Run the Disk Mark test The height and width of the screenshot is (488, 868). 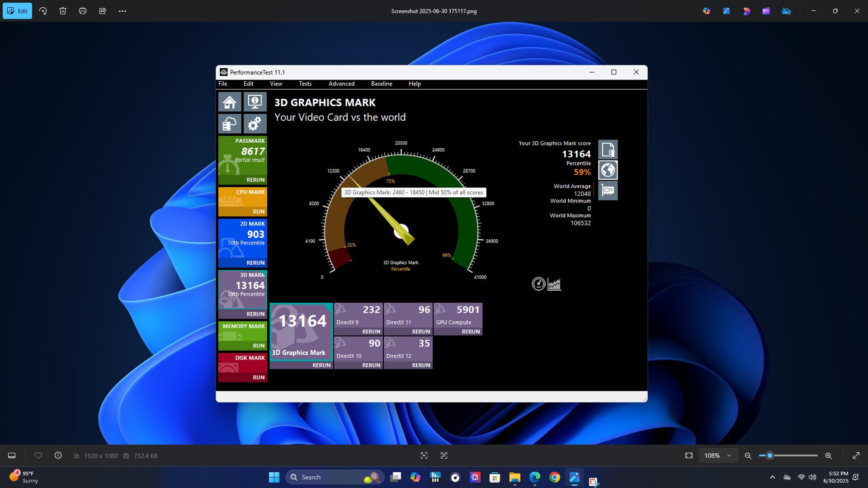pyautogui.click(x=259, y=377)
